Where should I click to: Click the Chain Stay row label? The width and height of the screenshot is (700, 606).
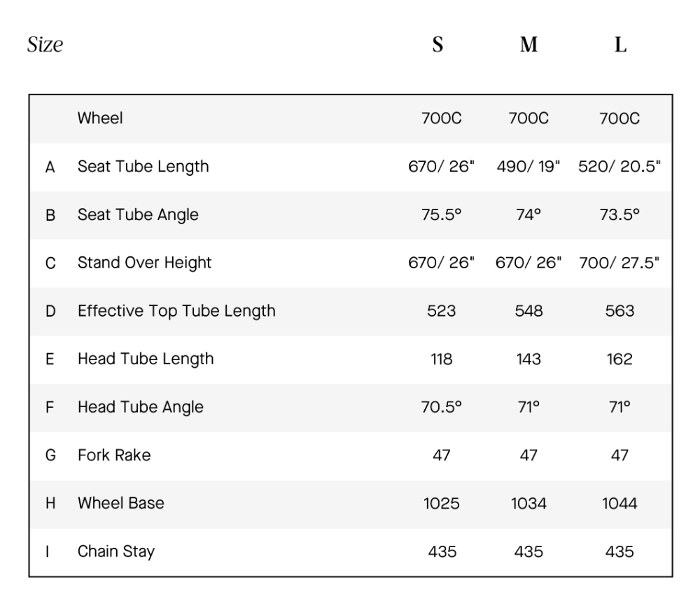(x=116, y=551)
